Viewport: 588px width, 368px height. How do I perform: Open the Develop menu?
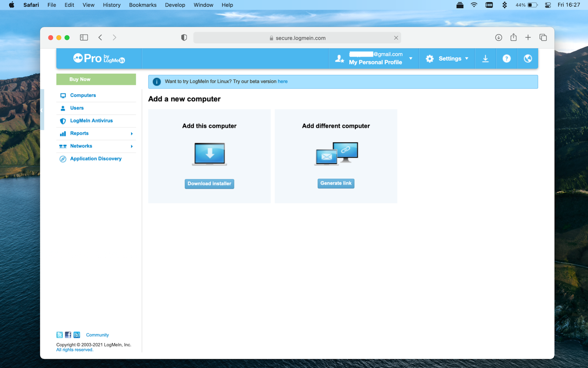tap(175, 5)
